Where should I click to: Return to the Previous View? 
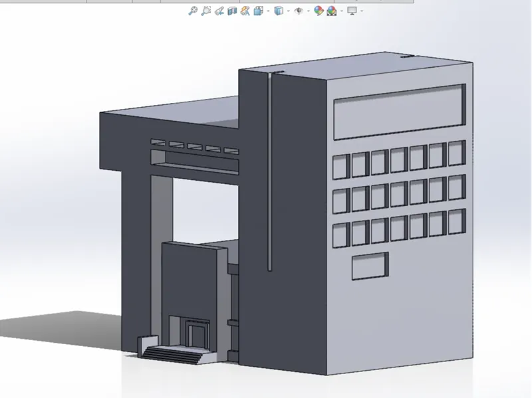pos(219,11)
